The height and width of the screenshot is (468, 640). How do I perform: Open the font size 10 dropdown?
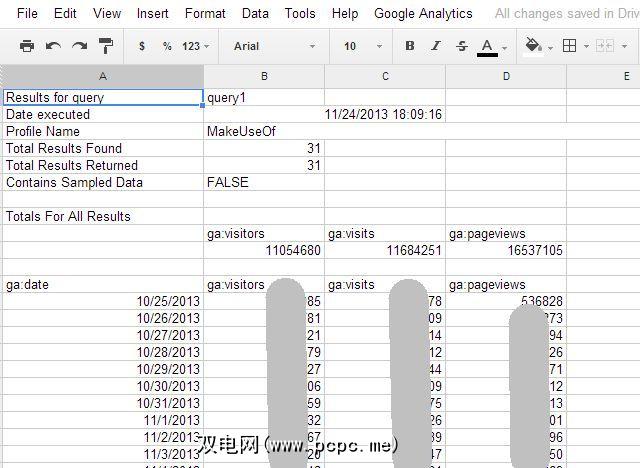coord(363,46)
